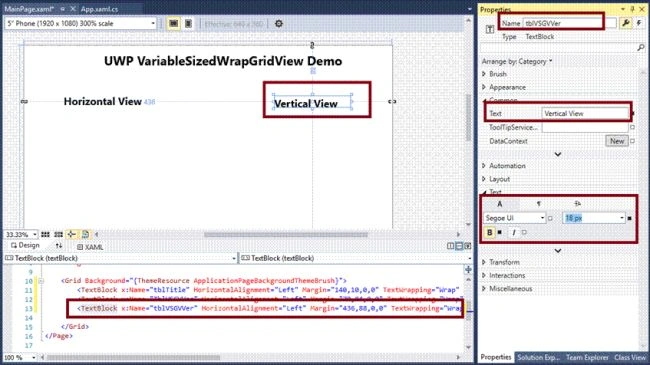Image resolution: width=650 pixels, height=365 pixels.
Task: Click bold property marker square
Action: tap(500, 233)
